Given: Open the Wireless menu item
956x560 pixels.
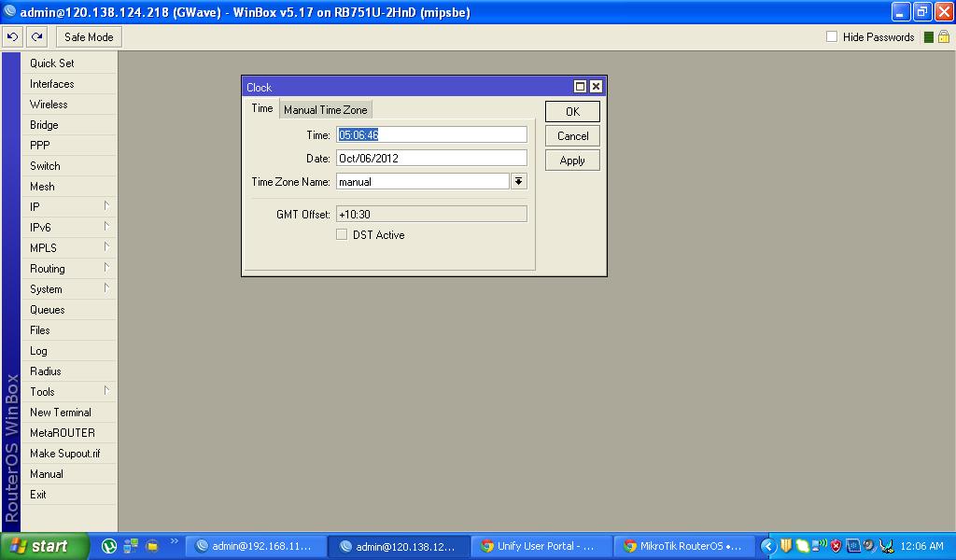Looking at the screenshot, I should pyautogui.click(x=68, y=105).
